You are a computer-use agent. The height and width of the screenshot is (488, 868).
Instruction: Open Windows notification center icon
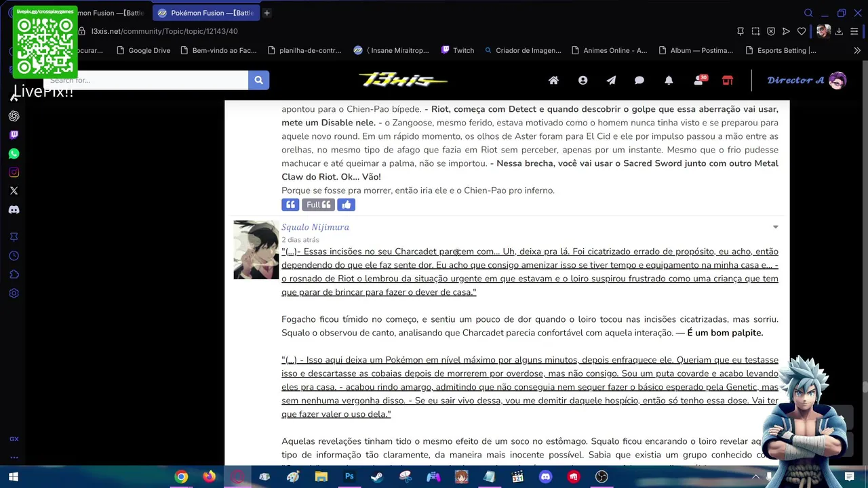(849, 477)
